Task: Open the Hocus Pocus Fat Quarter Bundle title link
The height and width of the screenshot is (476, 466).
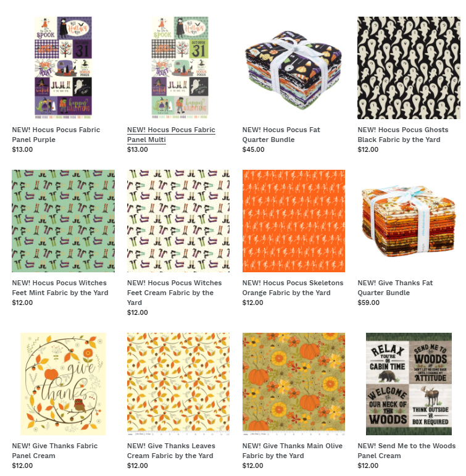Action: click(x=281, y=135)
